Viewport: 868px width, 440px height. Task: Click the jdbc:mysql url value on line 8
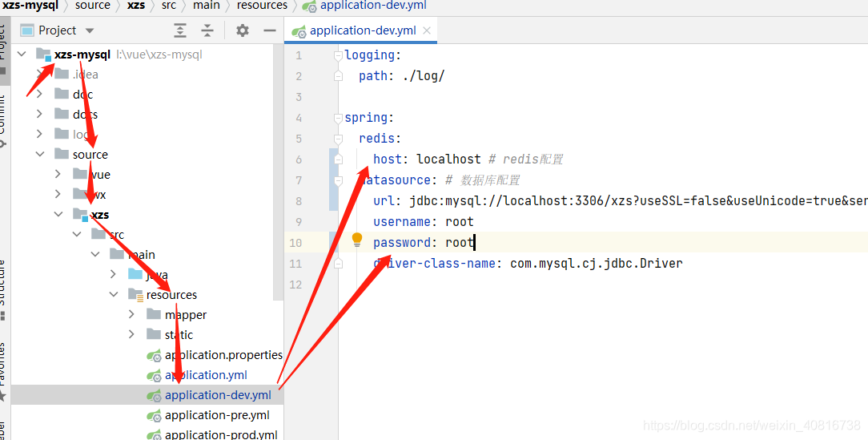click(x=638, y=200)
